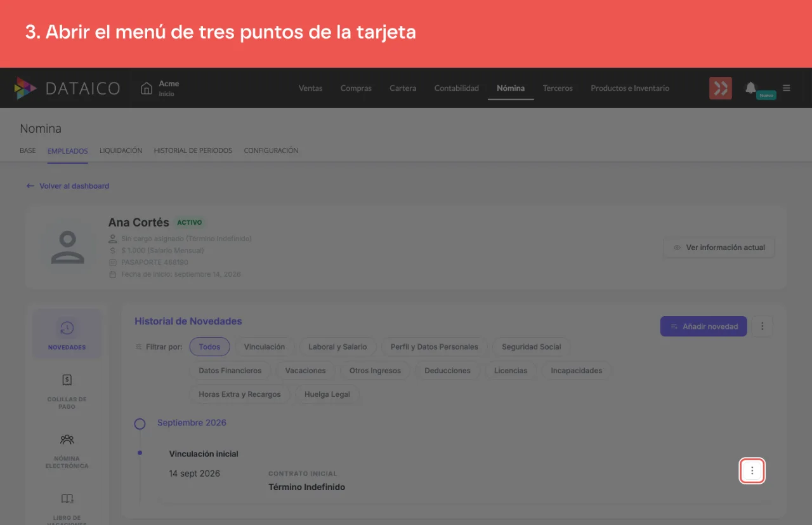Filter by Vacaciones
Viewport: 812px width, 525px height.
point(305,370)
